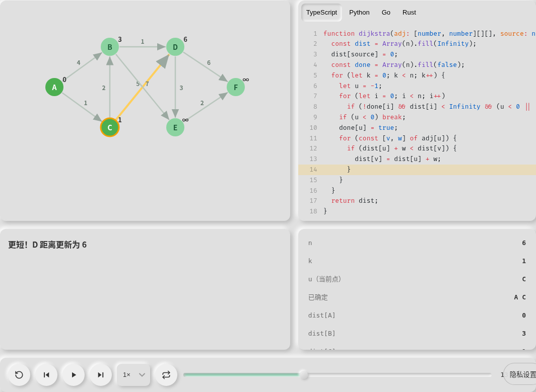The width and height of the screenshot is (536, 392).
Task: Click distance label 3 above node B
Action: 120,40
